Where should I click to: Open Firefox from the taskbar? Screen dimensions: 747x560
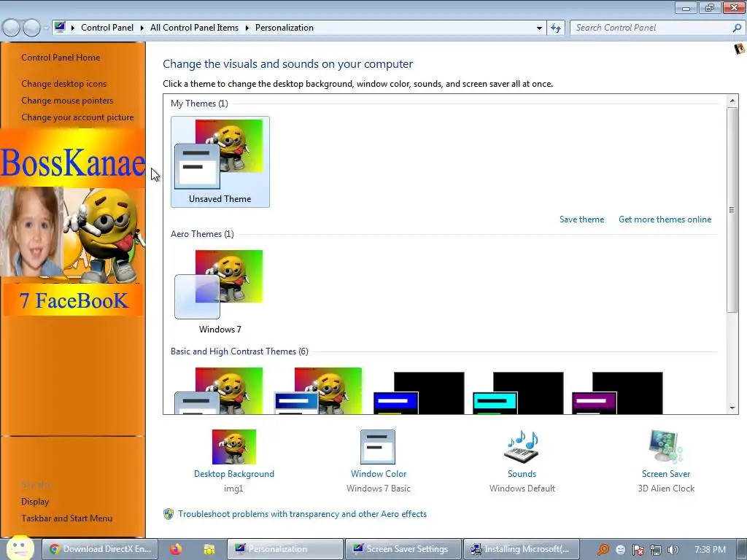(x=176, y=549)
